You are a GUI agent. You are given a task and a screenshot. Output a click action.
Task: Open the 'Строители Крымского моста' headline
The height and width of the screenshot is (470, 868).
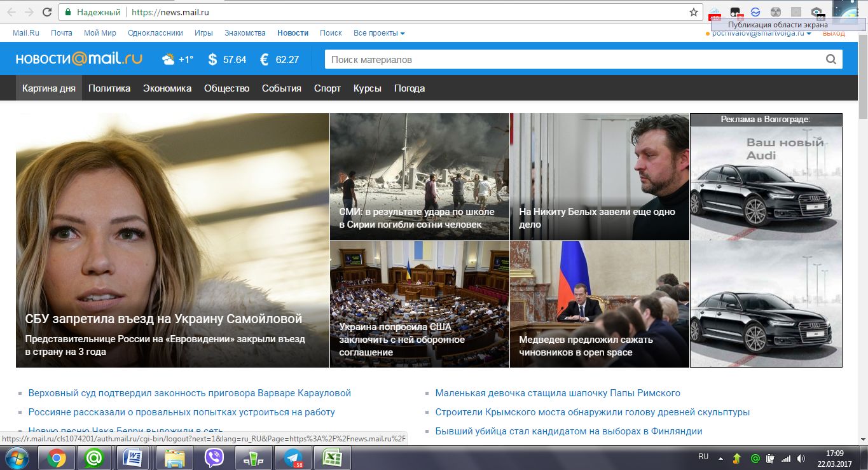pos(593,412)
